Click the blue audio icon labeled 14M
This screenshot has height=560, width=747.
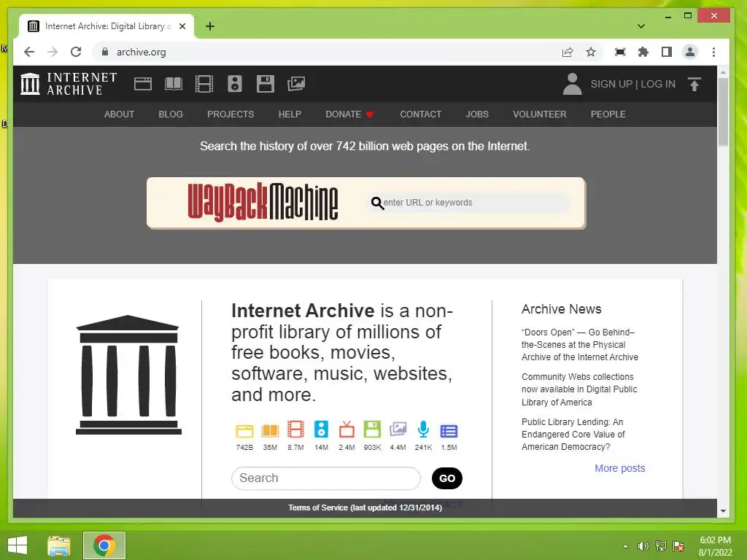[321, 429]
